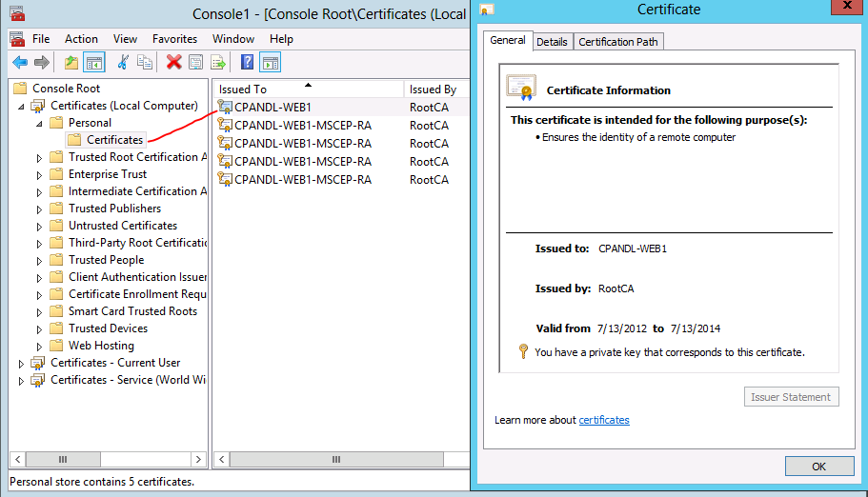868x497 pixels.
Task: Click the Certificate dialog title bar icon
Action: pyautogui.click(x=487, y=10)
